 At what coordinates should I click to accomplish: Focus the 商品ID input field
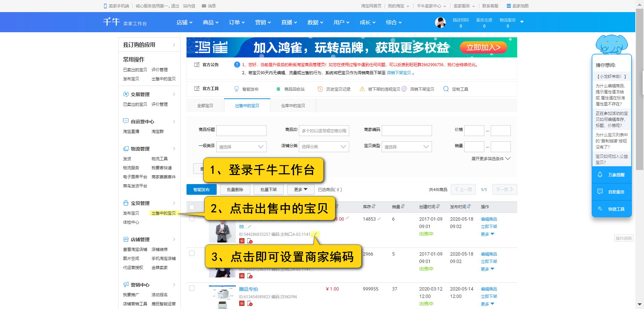pos(324,130)
